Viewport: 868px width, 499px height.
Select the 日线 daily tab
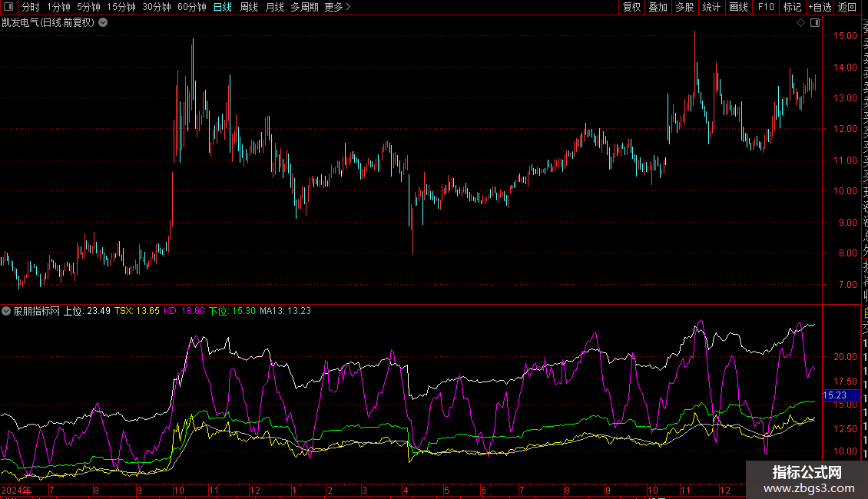223,7
